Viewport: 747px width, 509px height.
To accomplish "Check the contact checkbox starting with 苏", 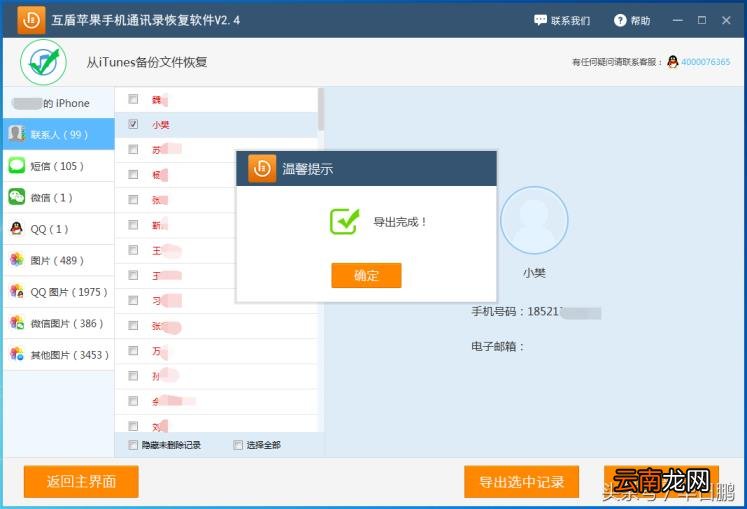I will (x=133, y=149).
